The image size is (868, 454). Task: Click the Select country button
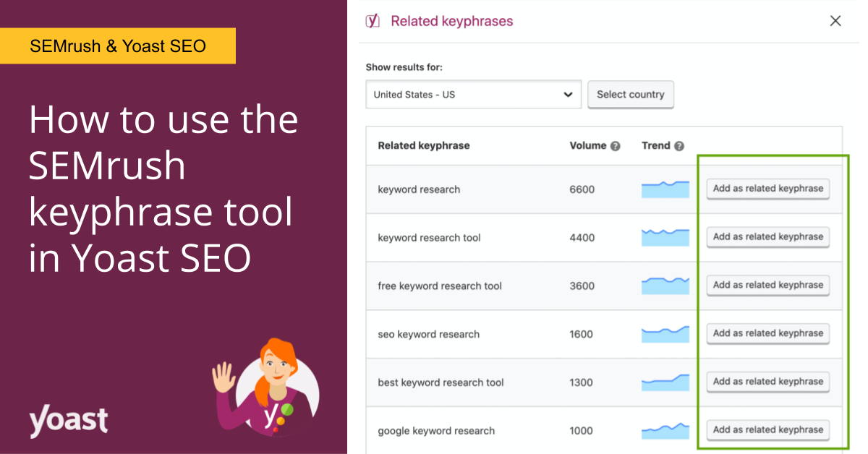tap(631, 95)
